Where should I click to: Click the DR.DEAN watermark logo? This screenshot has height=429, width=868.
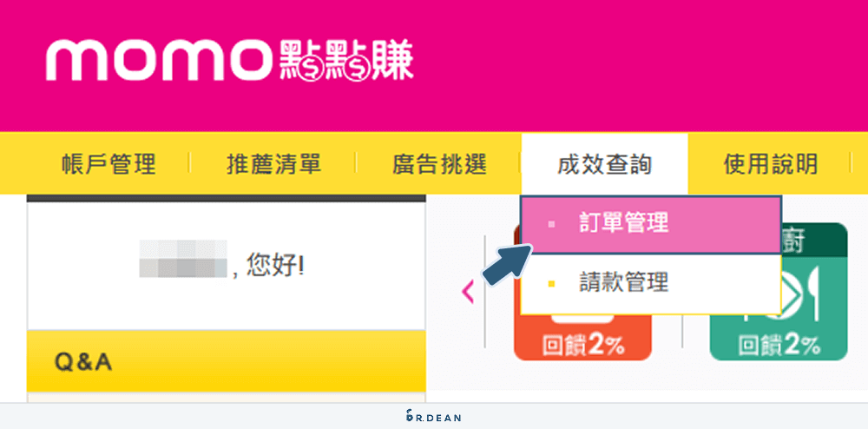[434, 417]
